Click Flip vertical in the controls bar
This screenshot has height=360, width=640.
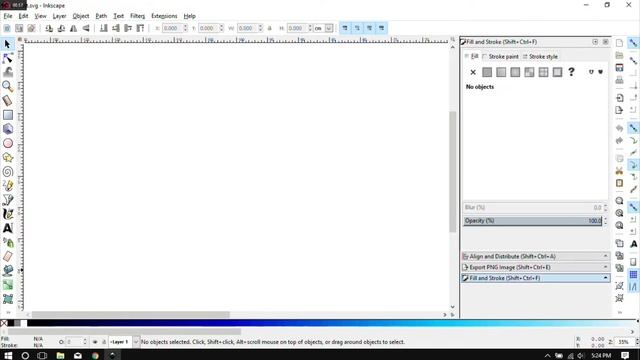click(86, 28)
